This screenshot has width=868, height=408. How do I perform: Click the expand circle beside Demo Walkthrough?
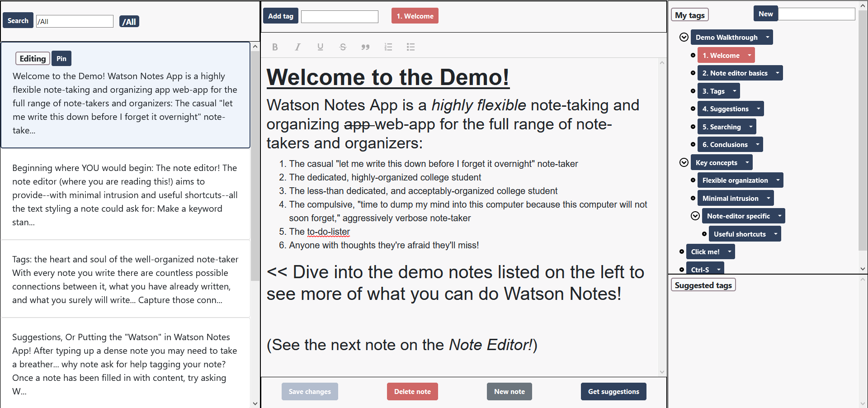[x=684, y=37]
